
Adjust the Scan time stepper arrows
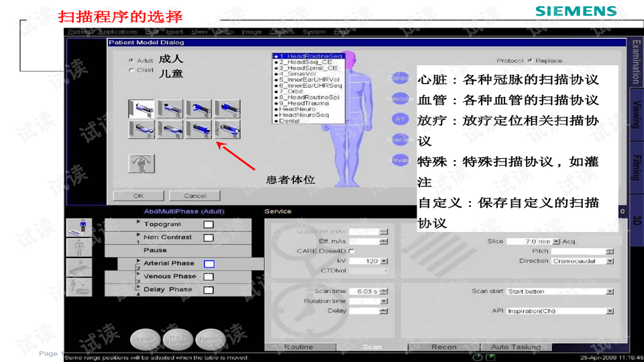coord(384,292)
